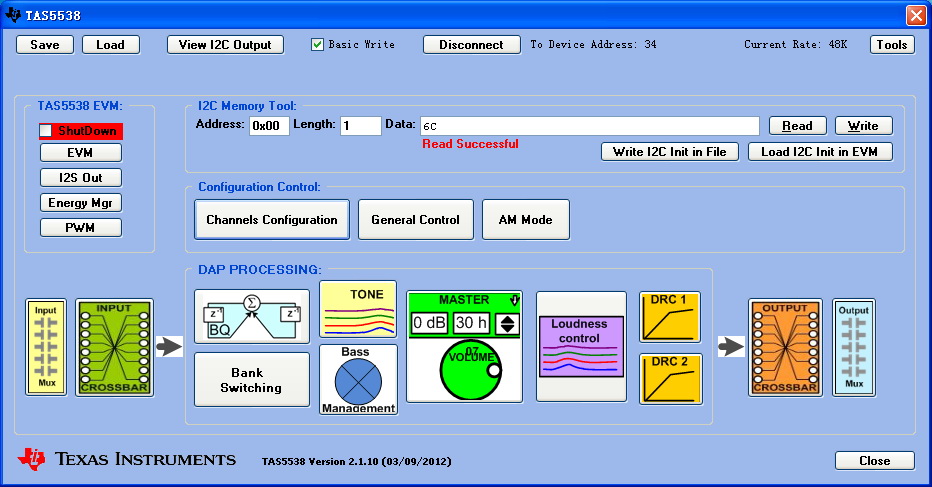The image size is (932, 487).
Task: Open the BQ biquad filter block
Action: [x=252, y=316]
